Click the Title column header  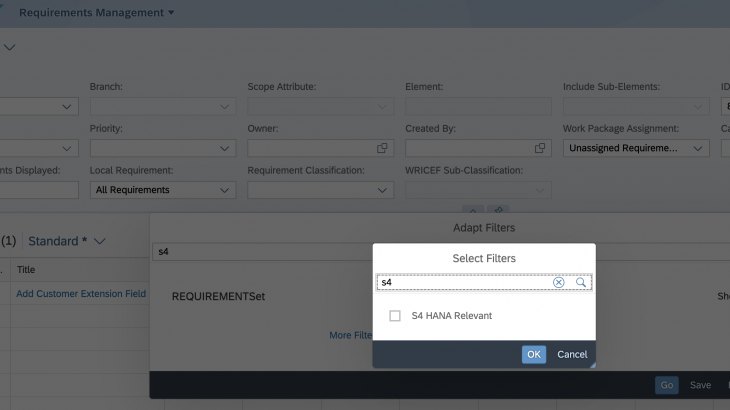click(26, 270)
